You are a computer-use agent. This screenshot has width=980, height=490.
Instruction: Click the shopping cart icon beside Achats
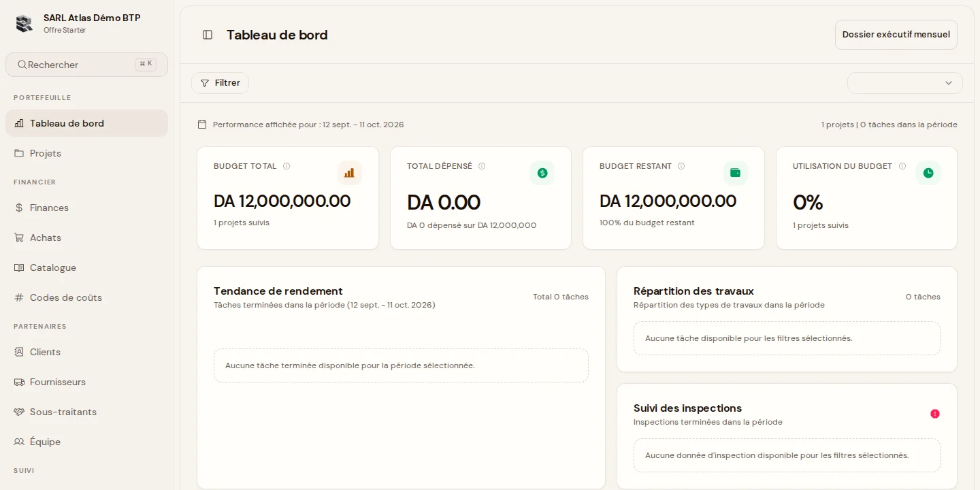coord(19,238)
